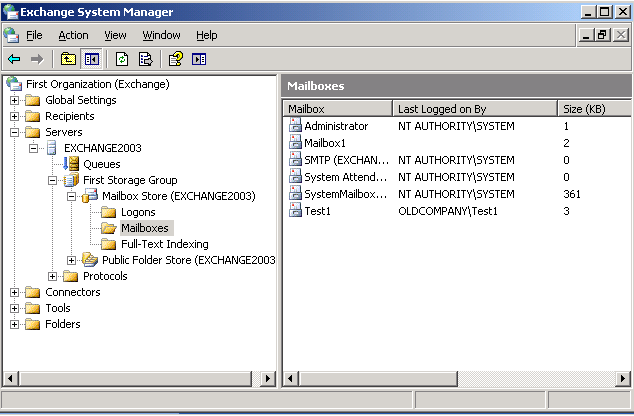Expand the Tools node
634x416 pixels.
[14, 308]
